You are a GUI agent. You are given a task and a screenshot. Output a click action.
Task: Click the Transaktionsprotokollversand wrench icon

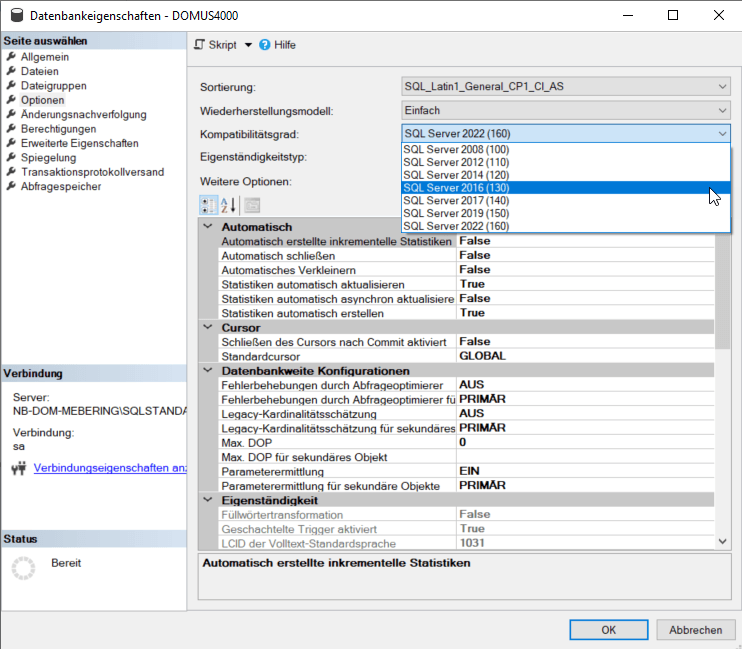[x=11, y=172]
